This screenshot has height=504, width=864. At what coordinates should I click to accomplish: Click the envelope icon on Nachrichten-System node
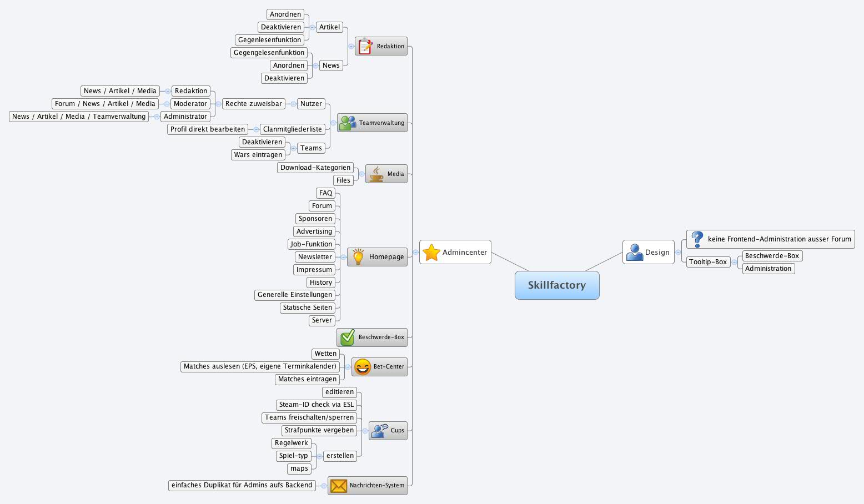click(338, 485)
